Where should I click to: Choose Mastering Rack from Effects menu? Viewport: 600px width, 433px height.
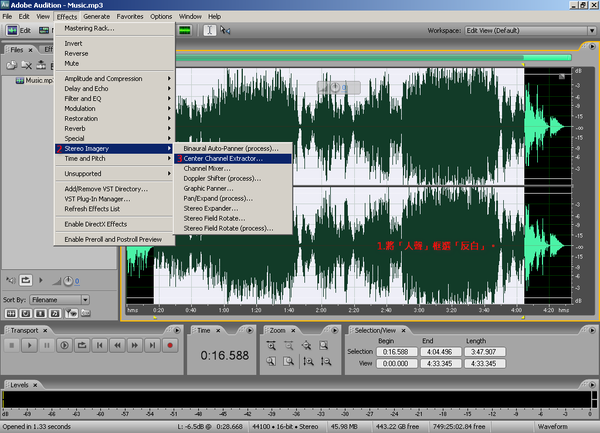pos(114,28)
